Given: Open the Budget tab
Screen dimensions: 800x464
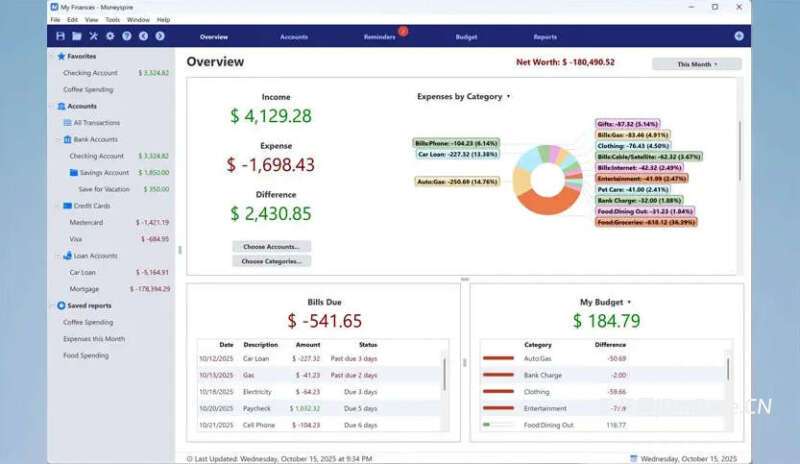Looking at the screenshot, I should pyautogui.click(x=466, y=37).
